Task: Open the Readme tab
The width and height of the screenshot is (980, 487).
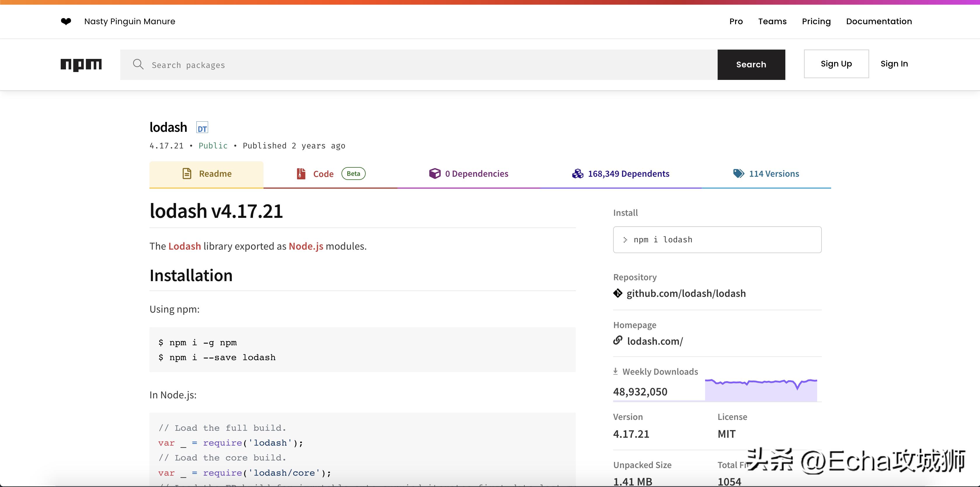Action: 207,174
